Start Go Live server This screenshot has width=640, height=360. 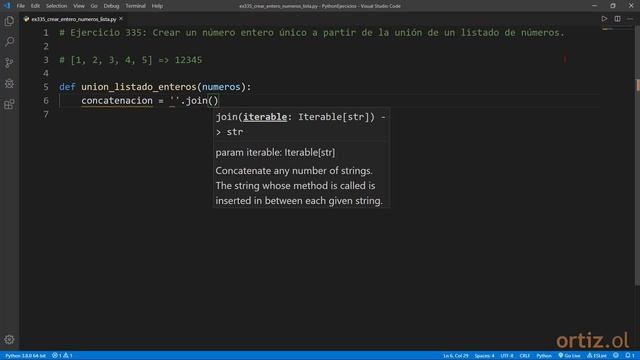569,356
